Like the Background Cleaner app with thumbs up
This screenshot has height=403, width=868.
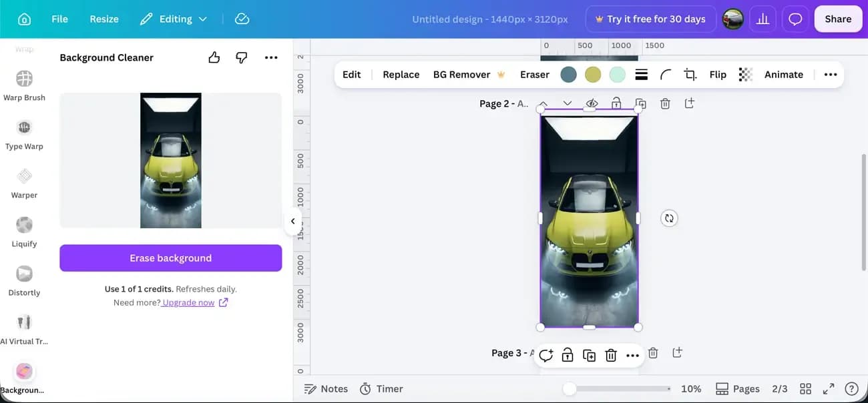coord(214,57)
